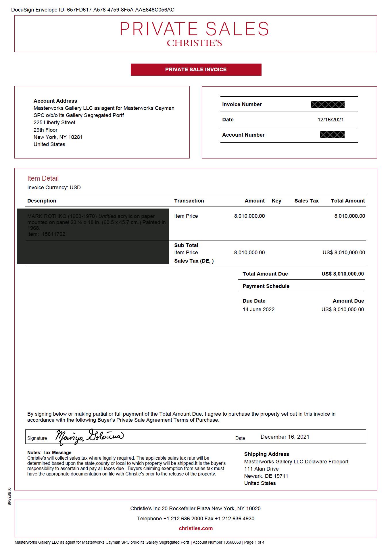This screenshot has height=554, width=392.
Task: Click the 14 June 2022 due date
Action: coord(258,310)
